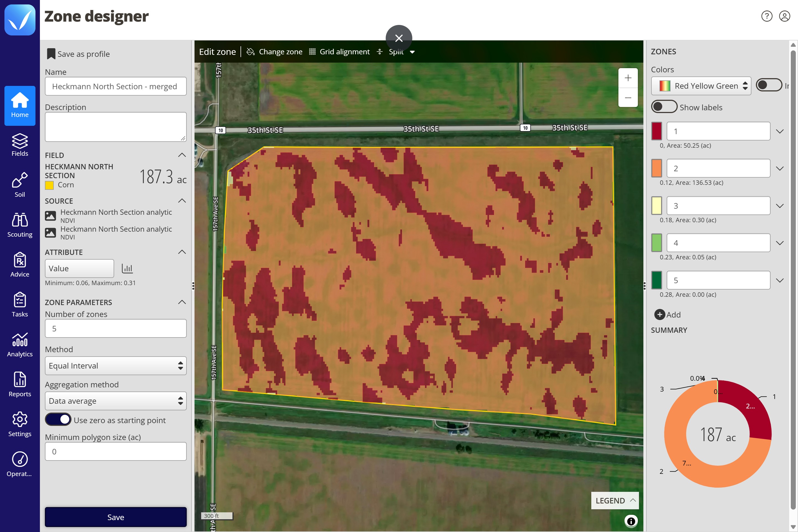Screen dimensions: 798x532
Task: Click the first NDVI source image icon
Action: (x=50, y=216)
